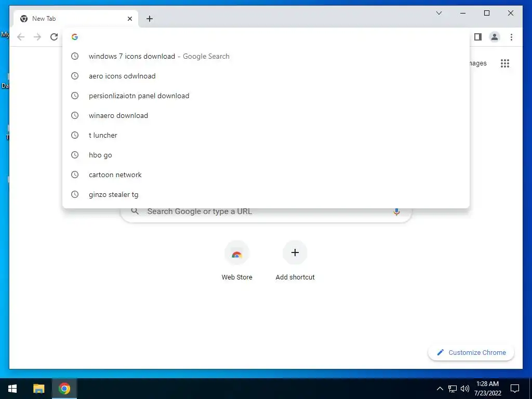The width and height of the screenshot is (532, 399).
Task: Open the volume tray icon
Action: [x=465, y=389]
